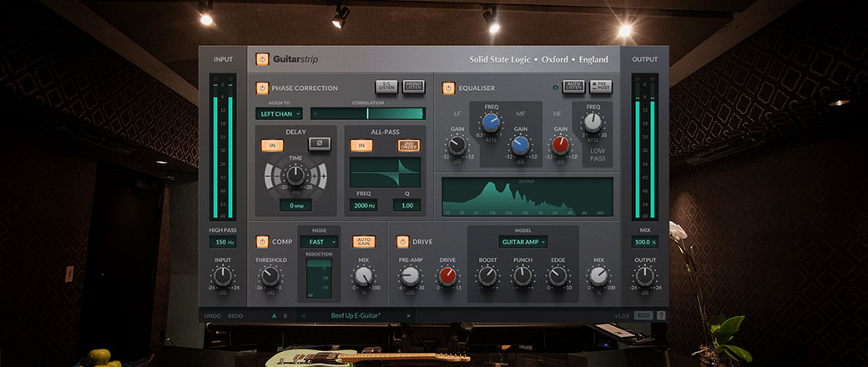Viewport: 868px width, 367px height.
Task: Toggle the ECO mode button
Action: point(643,315)
